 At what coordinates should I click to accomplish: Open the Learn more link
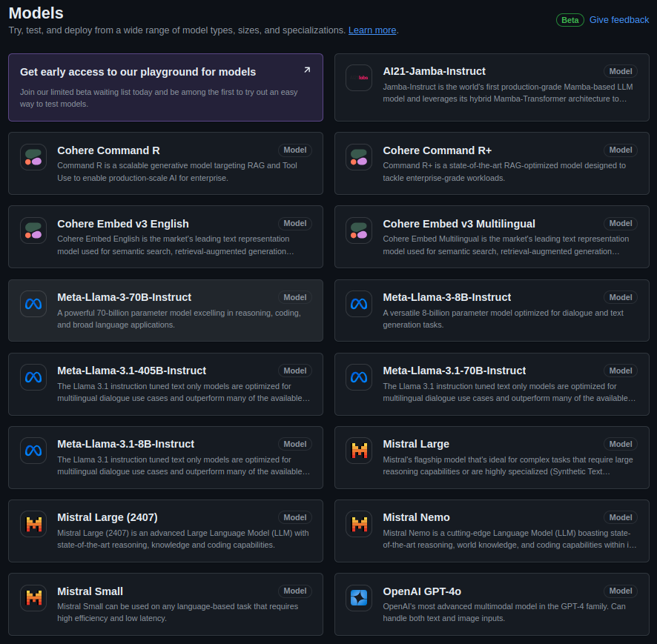tap(372, 31)
